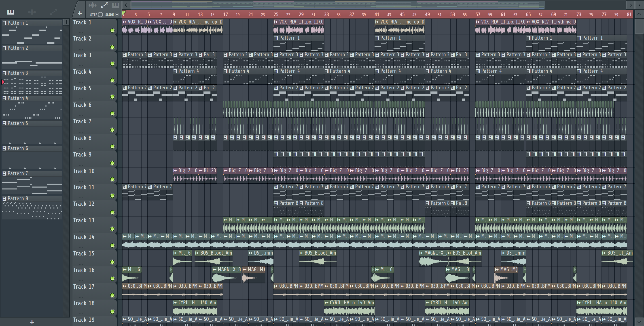This screenshot has width=644, height=326.
Task: Click the Track 7 header label
Action: point(82,121)
